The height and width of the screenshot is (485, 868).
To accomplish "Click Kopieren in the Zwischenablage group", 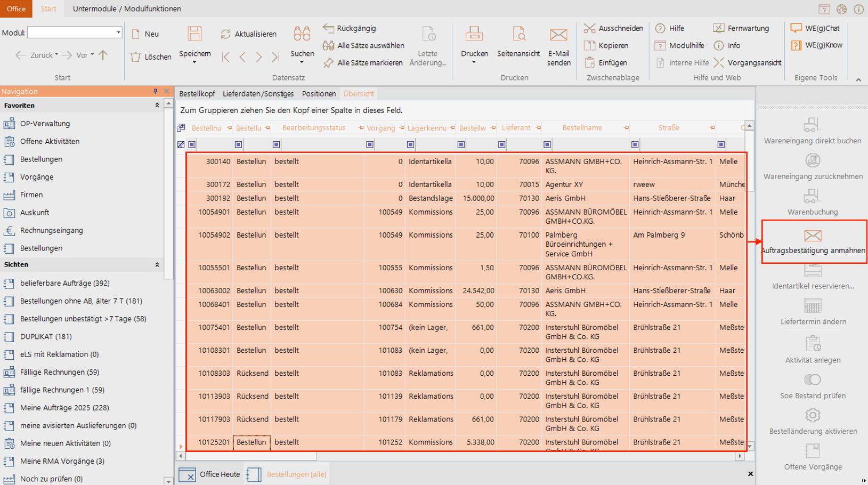I will tap(606, 46).
